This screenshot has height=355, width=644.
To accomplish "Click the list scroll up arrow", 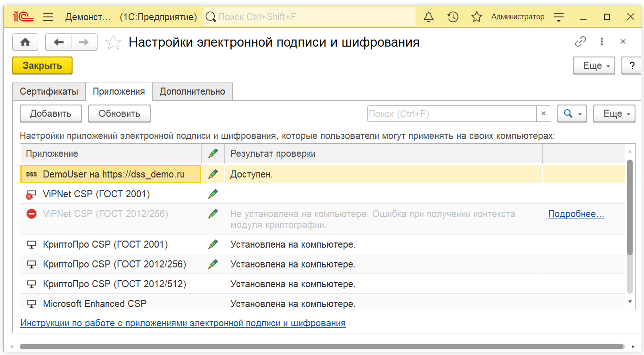I will (x=630, y=151).
